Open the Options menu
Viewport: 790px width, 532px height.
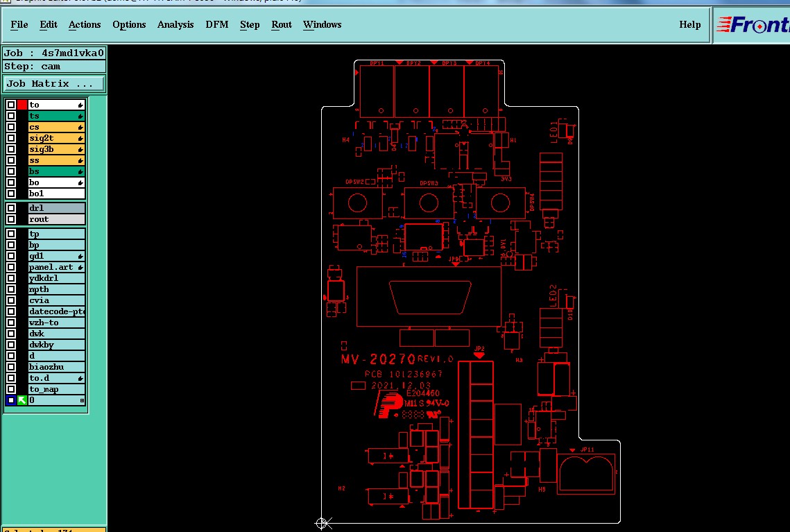(x=129, y=25)
